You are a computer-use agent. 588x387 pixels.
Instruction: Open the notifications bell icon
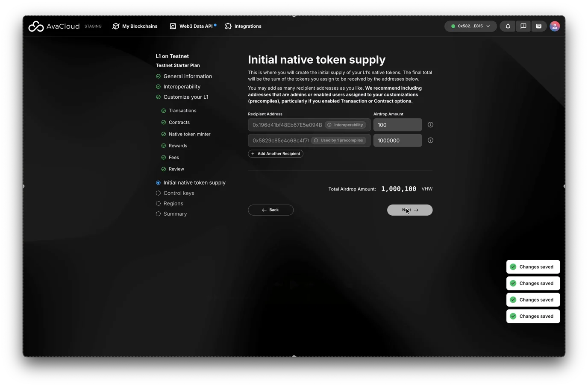click(x=508, y=26)
